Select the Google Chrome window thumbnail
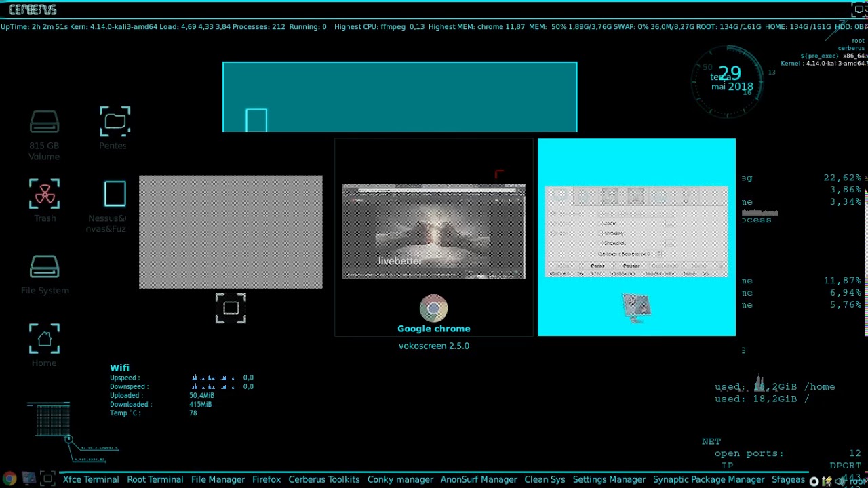Image resolution: width=868 pixels, height=488 pixels. (x=433, y=232)
